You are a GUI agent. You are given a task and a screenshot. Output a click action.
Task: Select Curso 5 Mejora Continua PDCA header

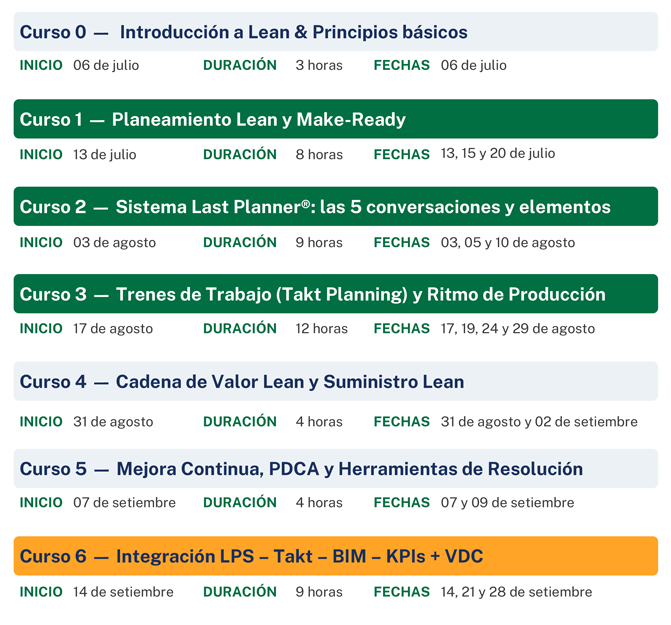336,468
